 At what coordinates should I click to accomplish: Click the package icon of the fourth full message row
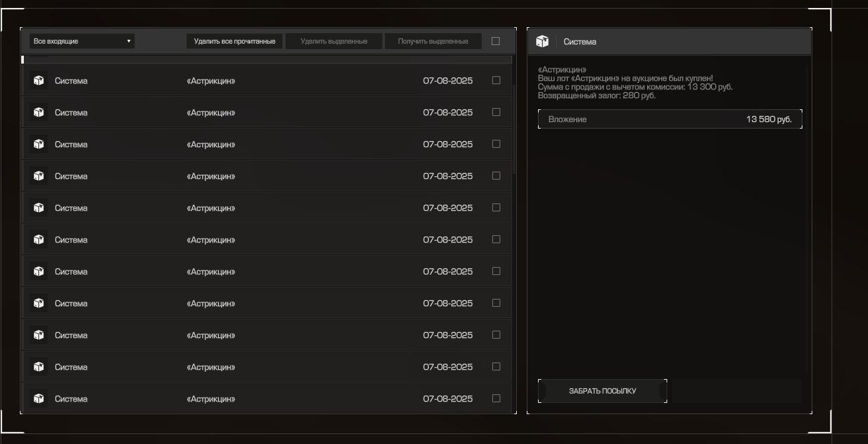pyautogui.click(x=38, y=176)
